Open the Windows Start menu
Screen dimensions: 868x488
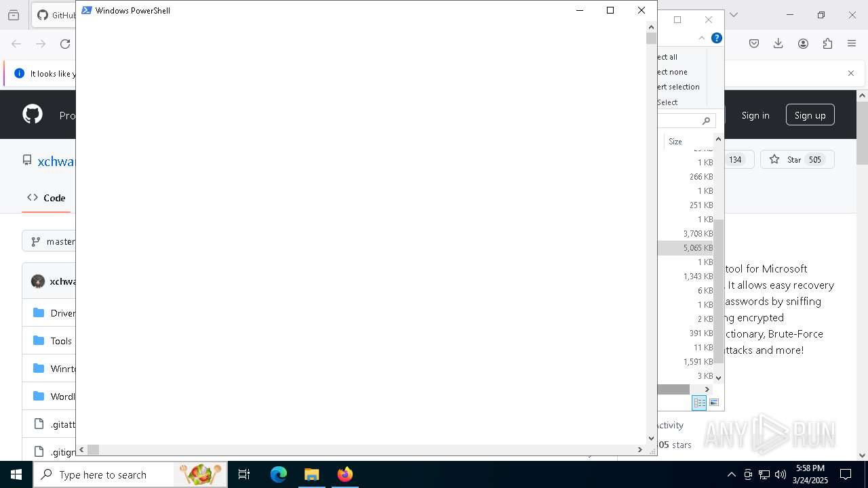(x=16, y=474)
